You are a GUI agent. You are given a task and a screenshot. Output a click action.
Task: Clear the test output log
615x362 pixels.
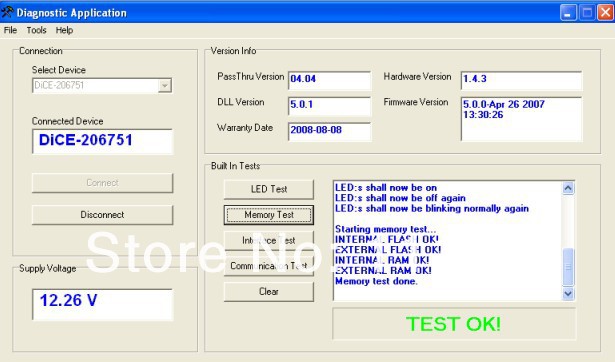pos(269,292)
